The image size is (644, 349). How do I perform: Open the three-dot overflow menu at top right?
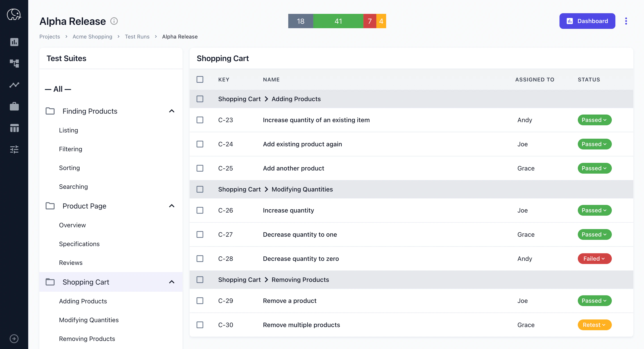pyautogui.click(x=626, y=21)
